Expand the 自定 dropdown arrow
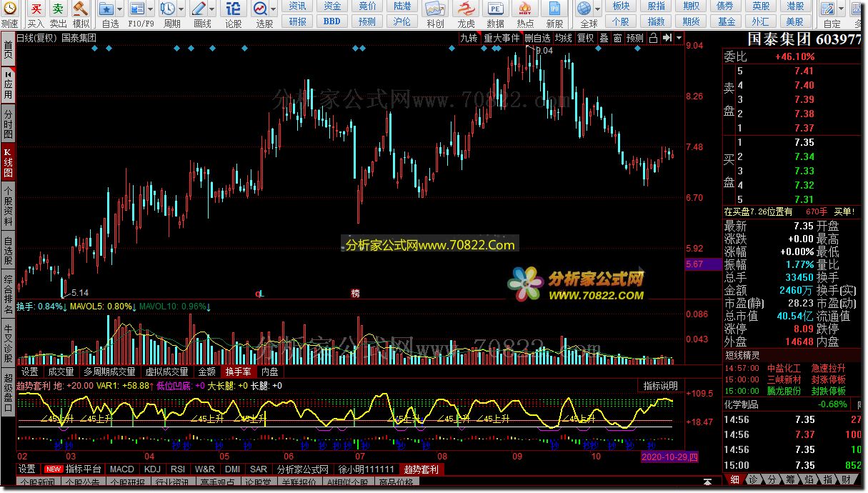 pyautogui.click(x=842, y=9)
